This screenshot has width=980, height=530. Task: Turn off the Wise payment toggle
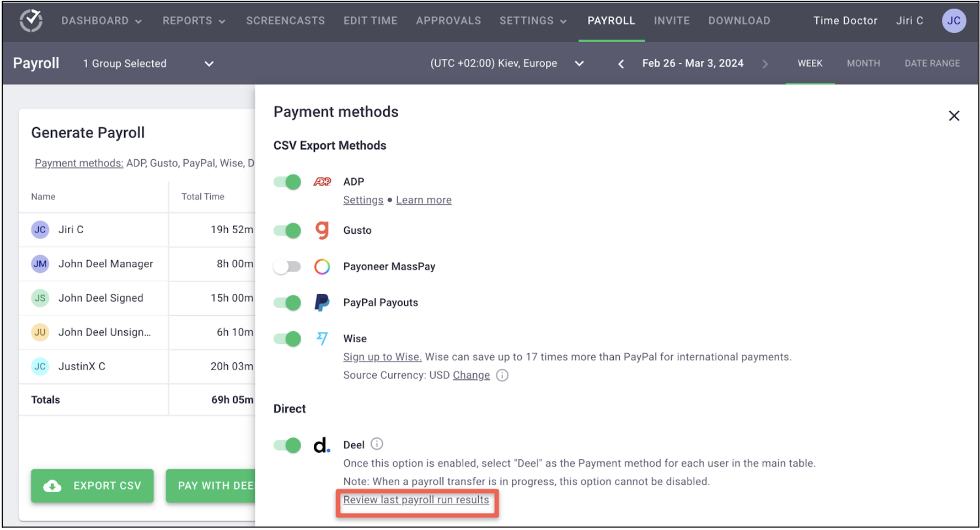coord(286,338)
